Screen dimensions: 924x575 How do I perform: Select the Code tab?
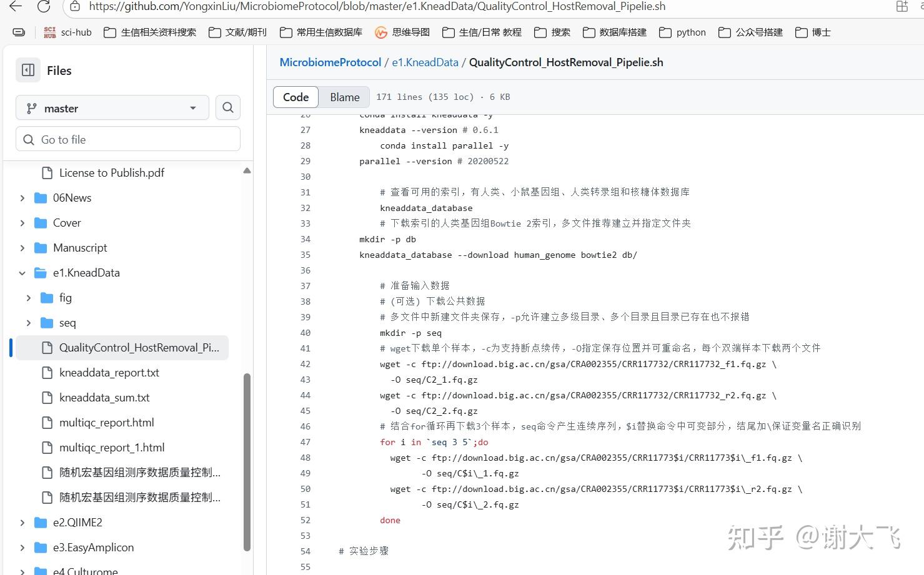click(295, 97)
